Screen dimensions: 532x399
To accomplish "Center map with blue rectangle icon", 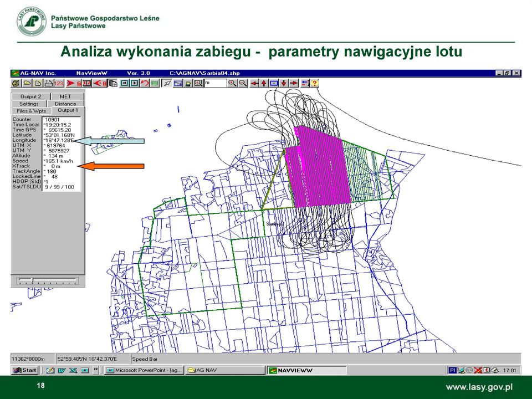I will point(274,83).
